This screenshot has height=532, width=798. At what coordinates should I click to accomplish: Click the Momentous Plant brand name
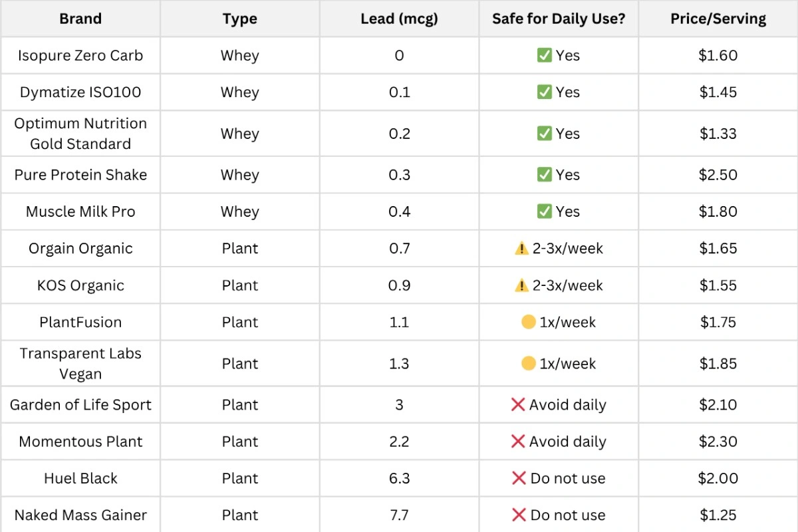point(80,442)
